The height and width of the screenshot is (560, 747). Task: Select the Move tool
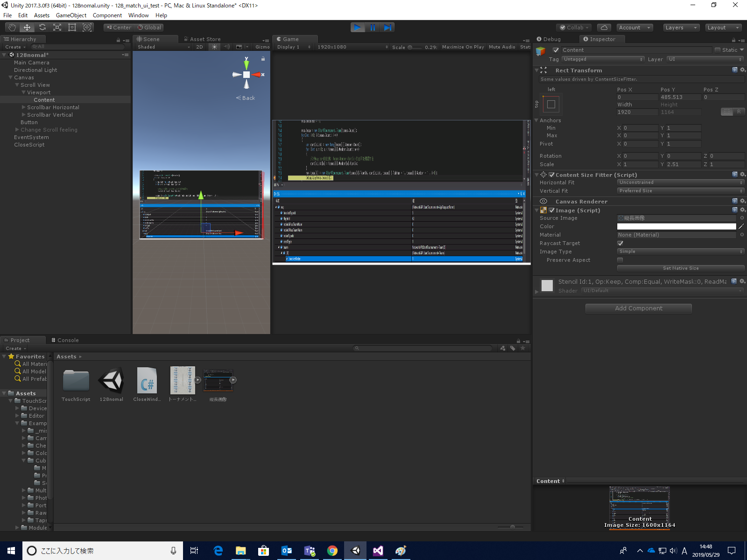click(27, 28)
